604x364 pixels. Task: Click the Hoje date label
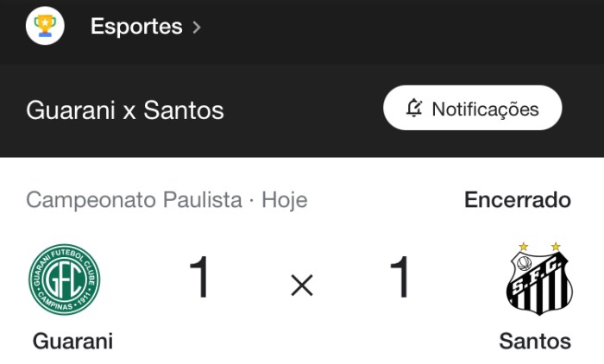click(285, 201)
